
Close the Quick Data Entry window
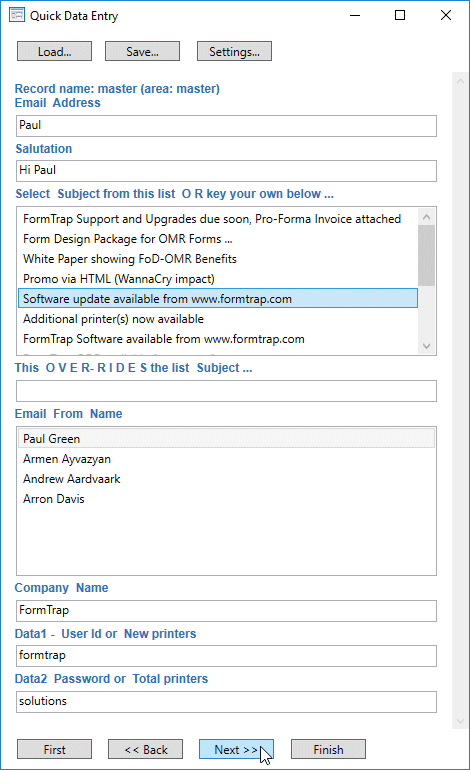click(446, 15)
